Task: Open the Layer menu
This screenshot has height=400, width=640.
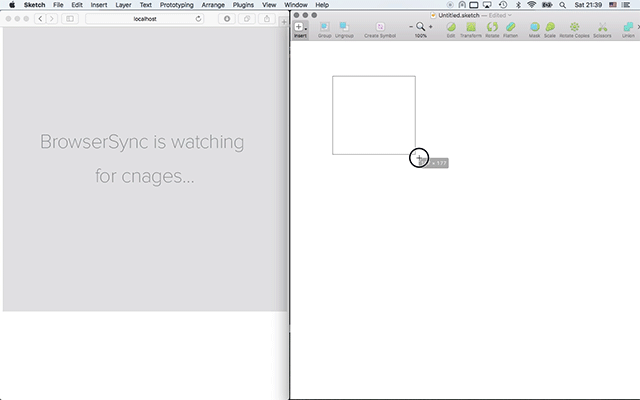Action: pyautogui.click(x=123, y=5)
